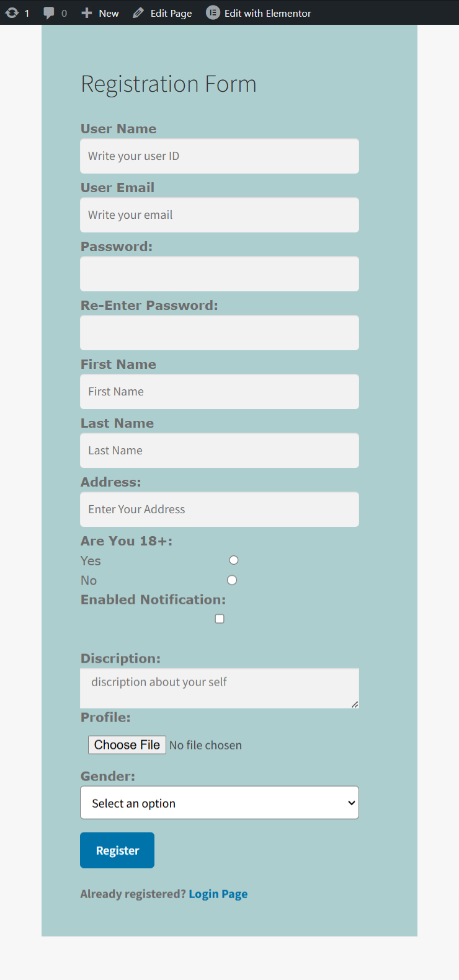Click the Choose File button
This screenshot has width=459, height=980.
point(127,744)
